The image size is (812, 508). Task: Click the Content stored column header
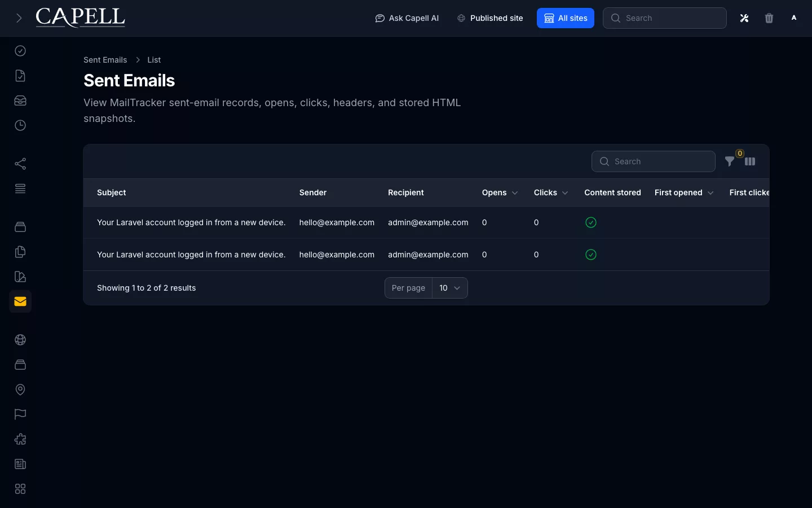612,192
